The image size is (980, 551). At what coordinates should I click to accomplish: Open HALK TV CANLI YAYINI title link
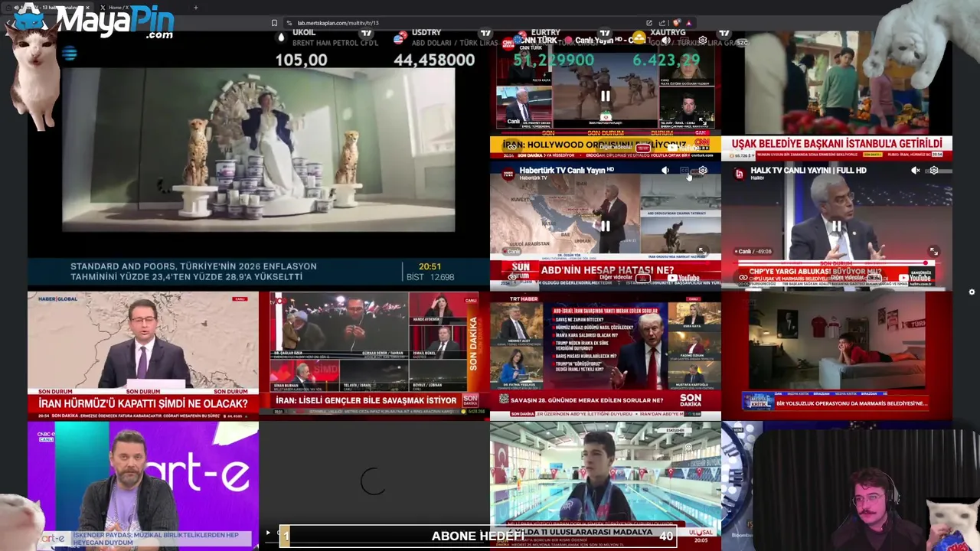tap(808, 170)
